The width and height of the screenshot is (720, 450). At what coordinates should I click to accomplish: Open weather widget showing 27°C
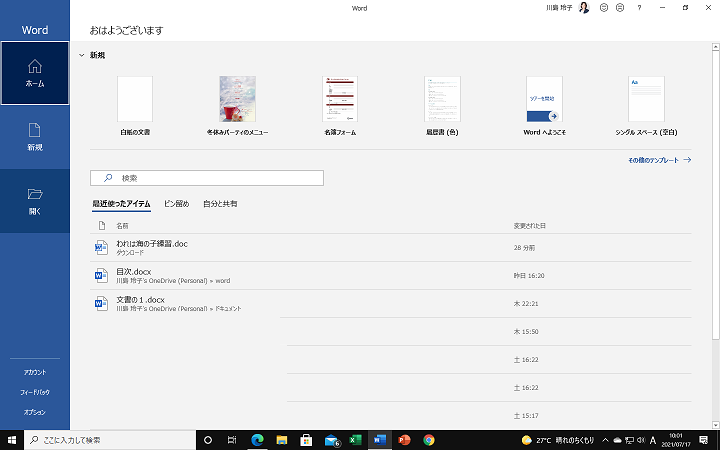point(557,440)
